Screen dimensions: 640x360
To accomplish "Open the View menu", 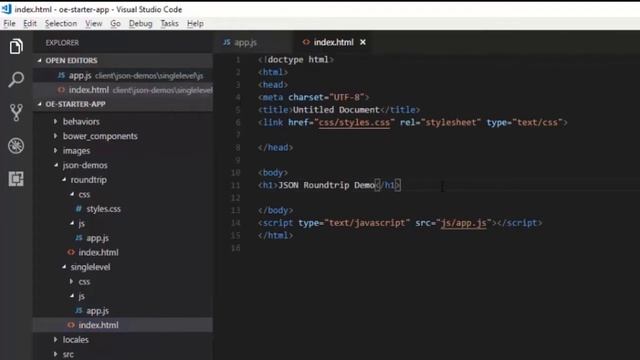I will [93, 24].
